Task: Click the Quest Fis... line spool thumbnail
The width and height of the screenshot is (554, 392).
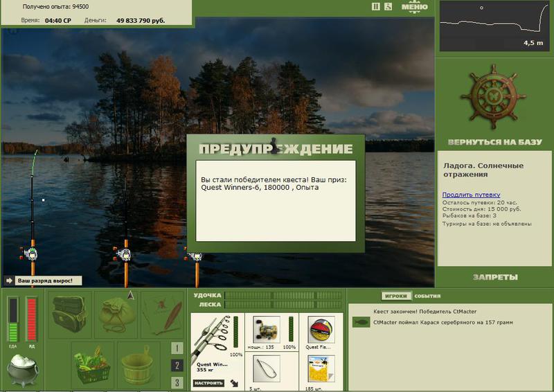Action: (321, 330)
